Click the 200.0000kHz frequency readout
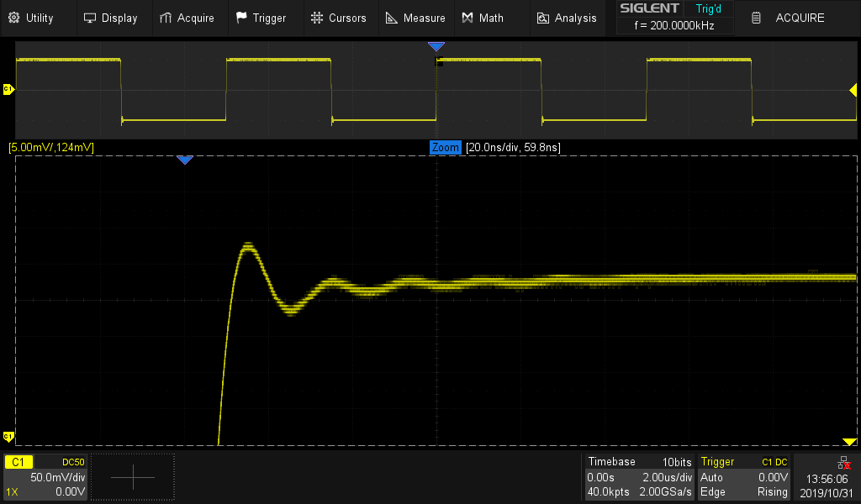The height and width of the screenshot is (504, 861). 675,26
